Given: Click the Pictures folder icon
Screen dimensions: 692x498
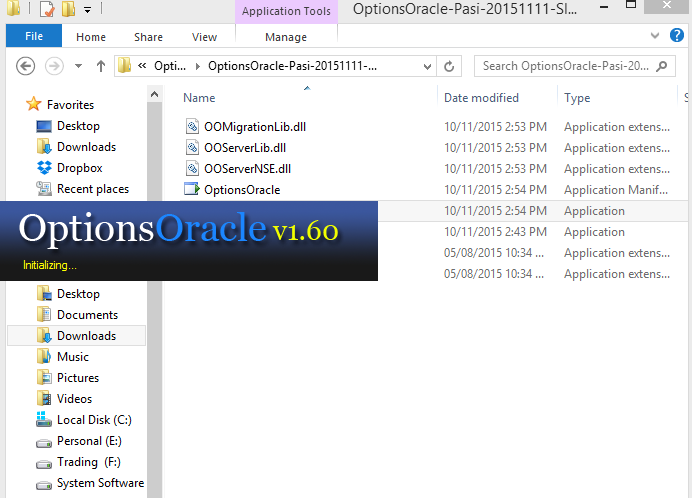Looking at the screenshot, I should [x=44, y=377].
